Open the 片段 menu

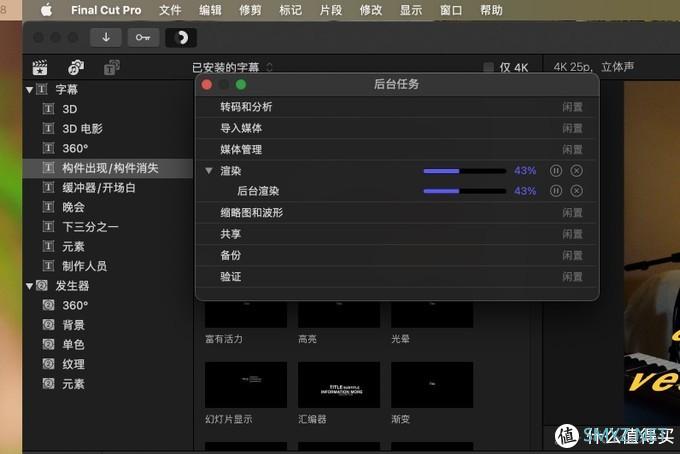(x=330, y=10)
